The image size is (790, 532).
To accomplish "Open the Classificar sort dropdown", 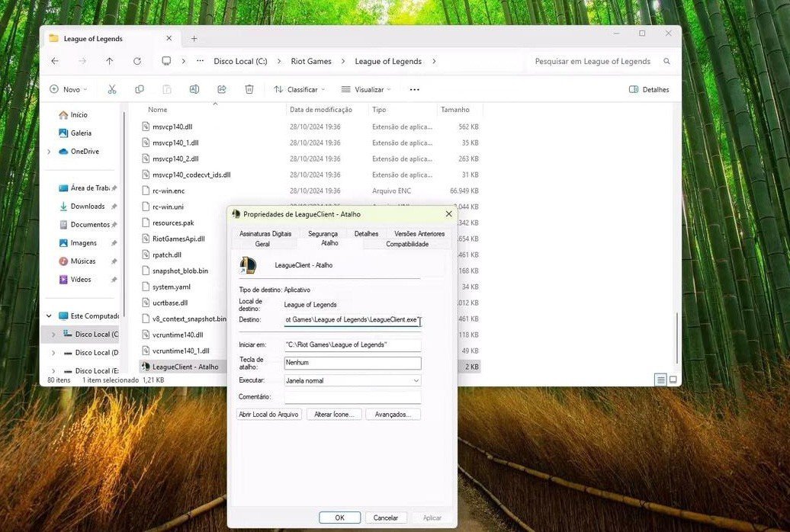I will pos(299,89).
